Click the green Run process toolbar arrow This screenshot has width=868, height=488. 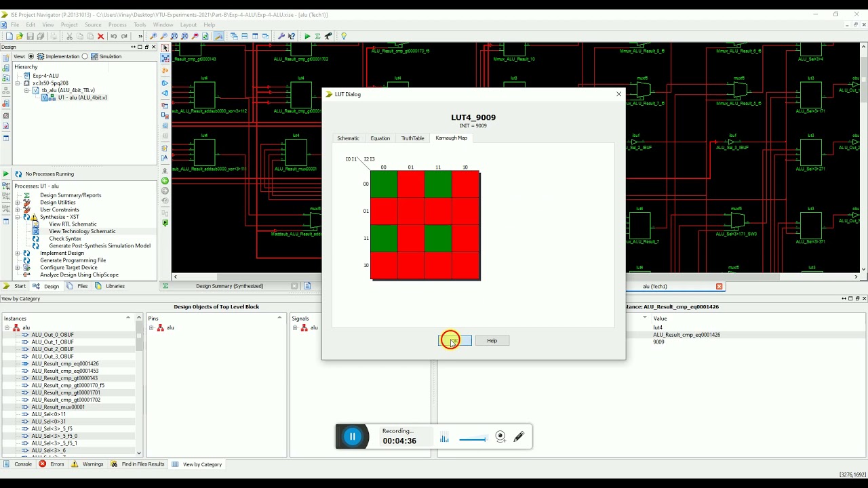tap(307, 36)
